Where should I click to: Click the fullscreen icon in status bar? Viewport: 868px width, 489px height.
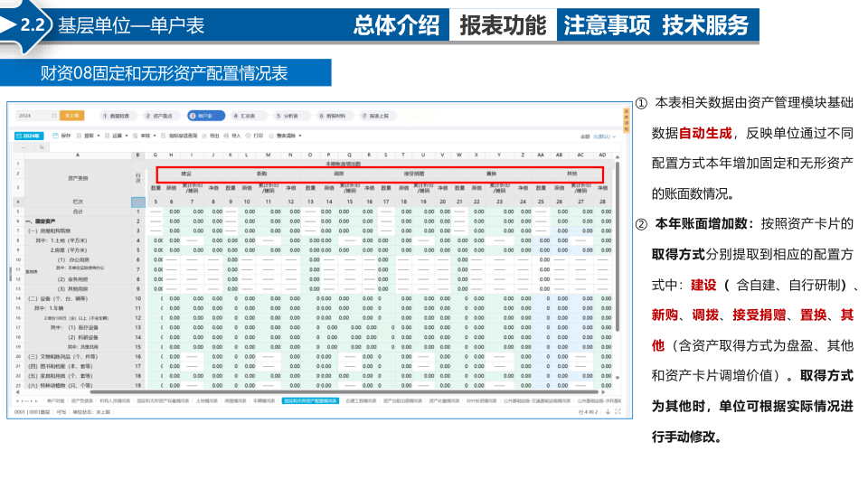coord(618,411)
